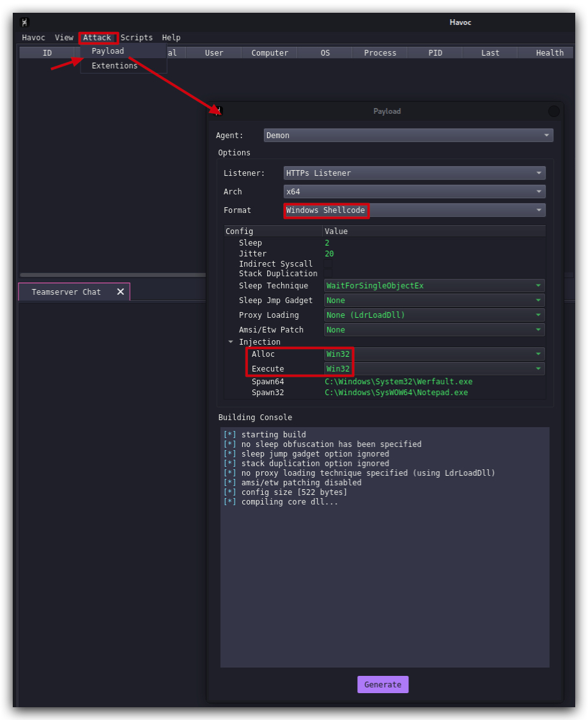Change the Arch dropdown from x64
Screen dimensions: 588x720
click(415, 191)
